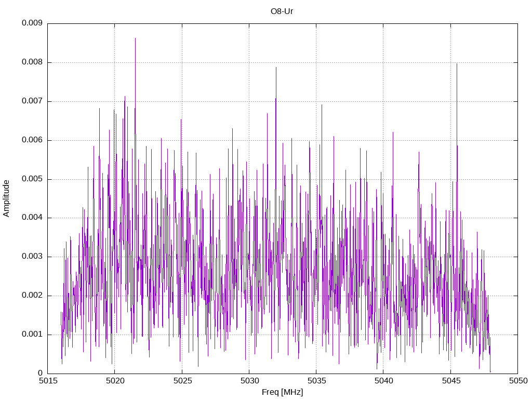Click the y-axis value 0.007

pos(32,101)
